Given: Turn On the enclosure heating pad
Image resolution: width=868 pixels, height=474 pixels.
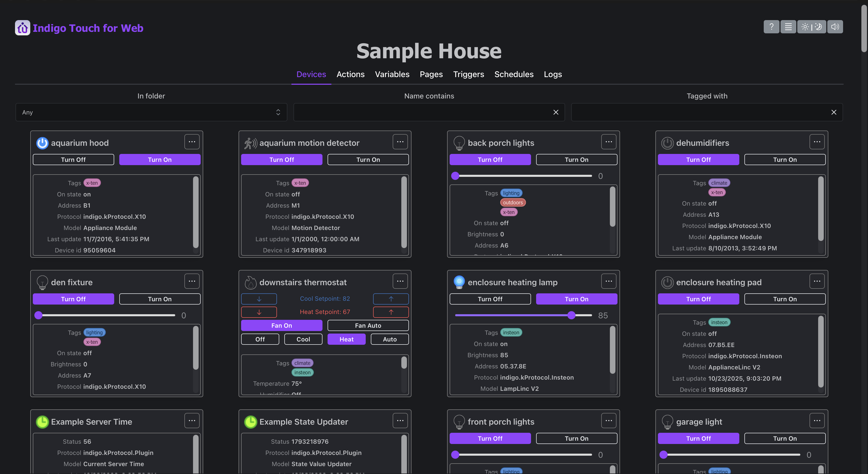Looking at the screenshot, I should click(x=785, y=299).
